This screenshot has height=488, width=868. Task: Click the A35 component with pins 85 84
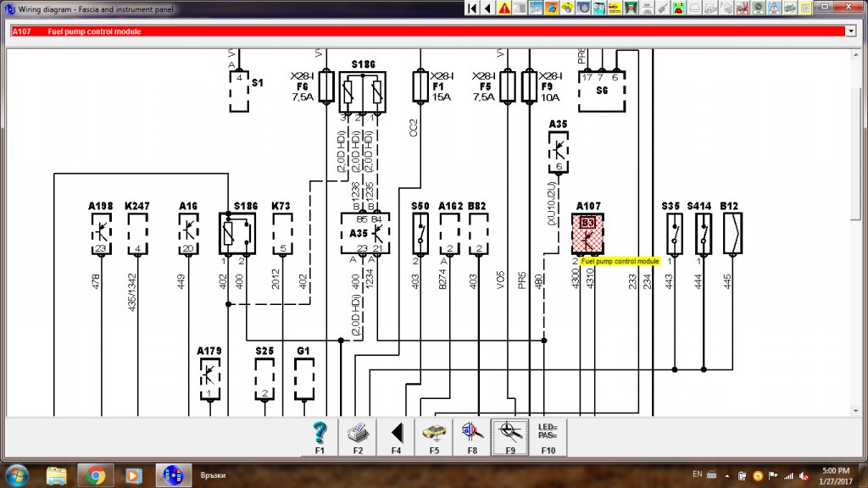365,234
